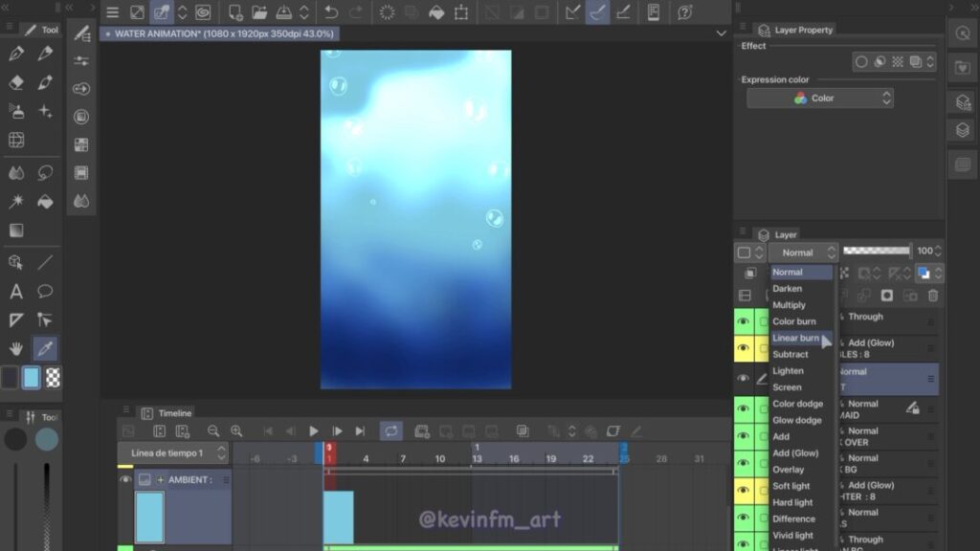
Task: Choose Linear burn blending mode
Action: pos(795,338)
